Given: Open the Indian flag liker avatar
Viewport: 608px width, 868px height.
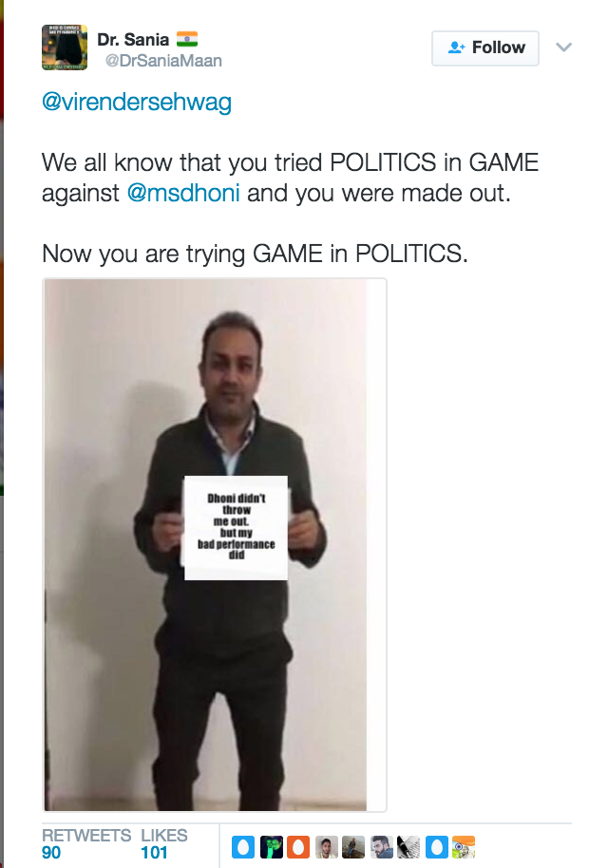Looking at the screenshot, I should click(464, 847).
